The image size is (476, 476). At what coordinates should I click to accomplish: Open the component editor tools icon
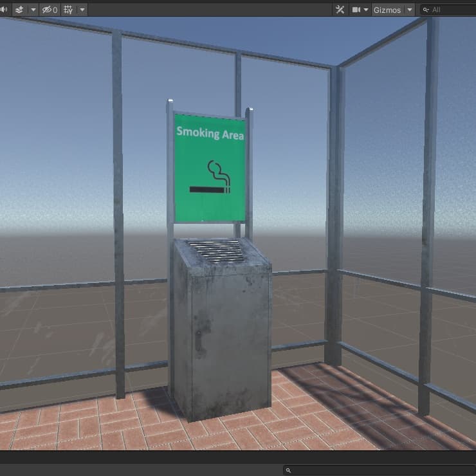coord(340,10)
